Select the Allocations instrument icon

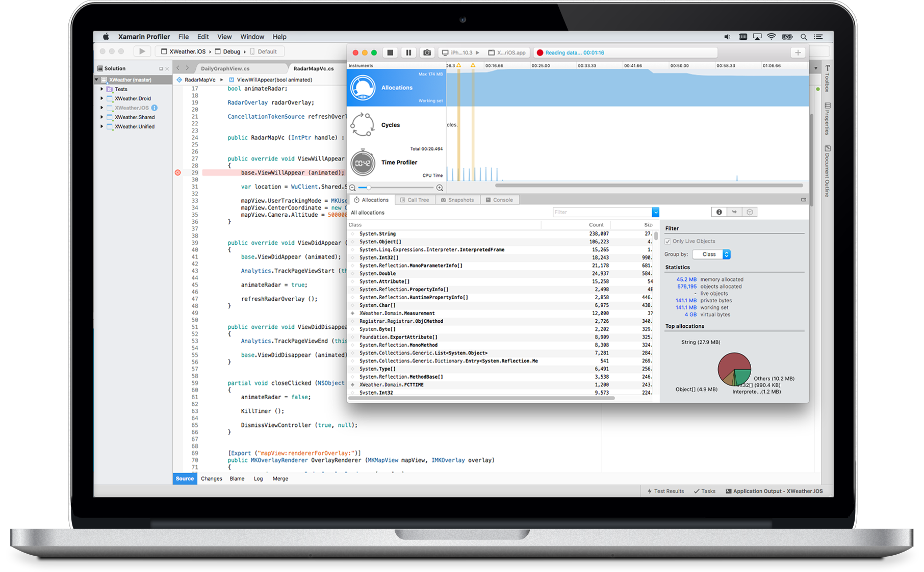[x=363, y=88]
